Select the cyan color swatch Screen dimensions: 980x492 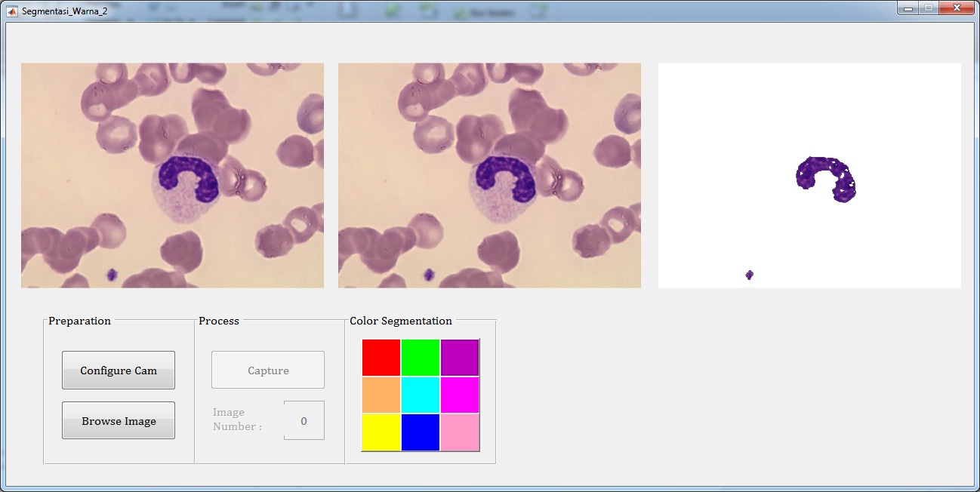tap(421, 395)
